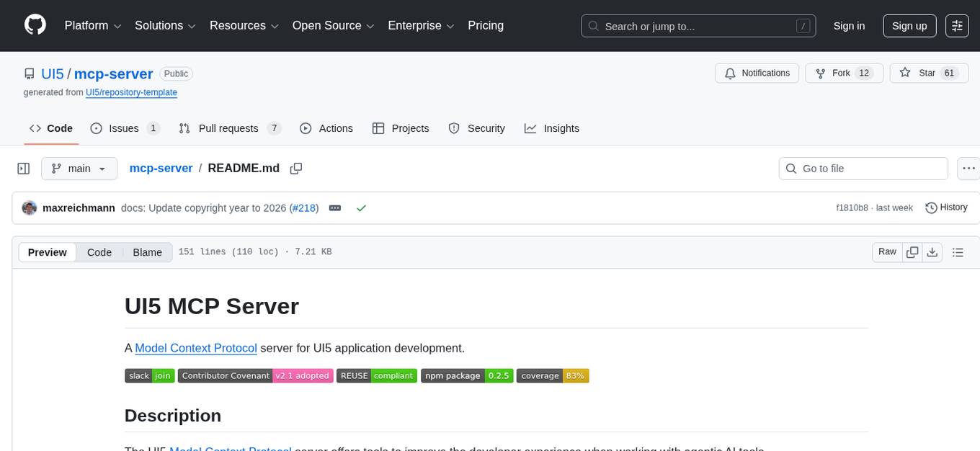
Task: Expand the Open Source menu
Action: 333,26
